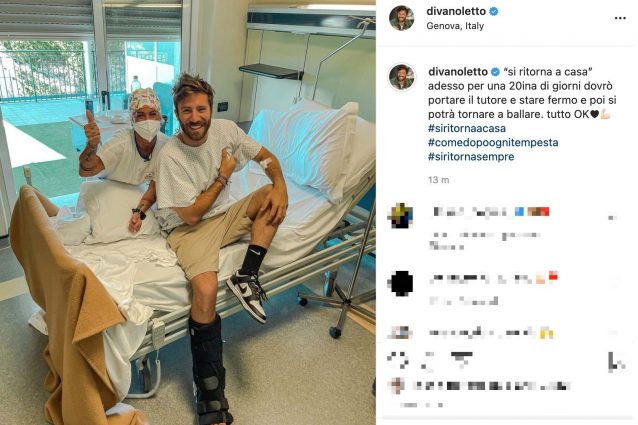Click the 13 m timestamp

[439, 180]
